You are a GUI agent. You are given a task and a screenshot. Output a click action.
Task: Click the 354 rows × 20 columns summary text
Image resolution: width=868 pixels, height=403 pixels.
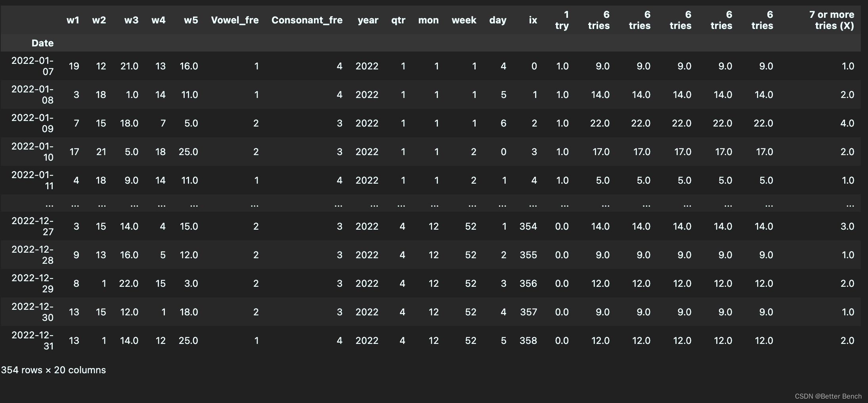click(x=54, y=370)
